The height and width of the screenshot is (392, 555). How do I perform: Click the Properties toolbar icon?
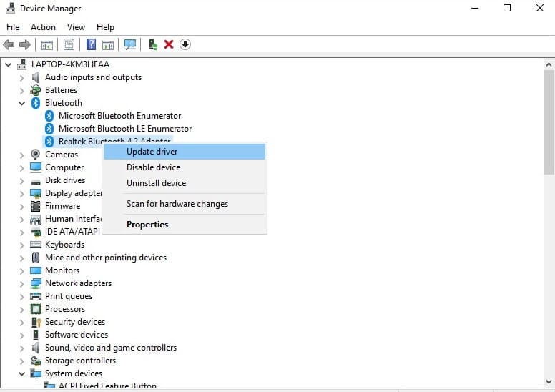point(69,44)
